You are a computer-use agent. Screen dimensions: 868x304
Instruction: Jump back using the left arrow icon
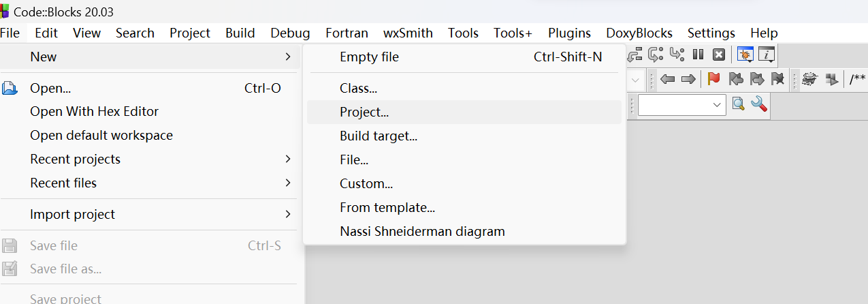point(668,79)
